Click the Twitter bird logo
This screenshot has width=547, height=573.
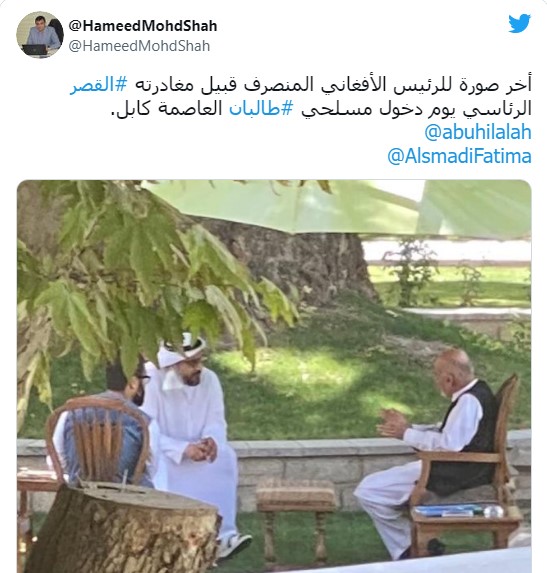point(519,24)
